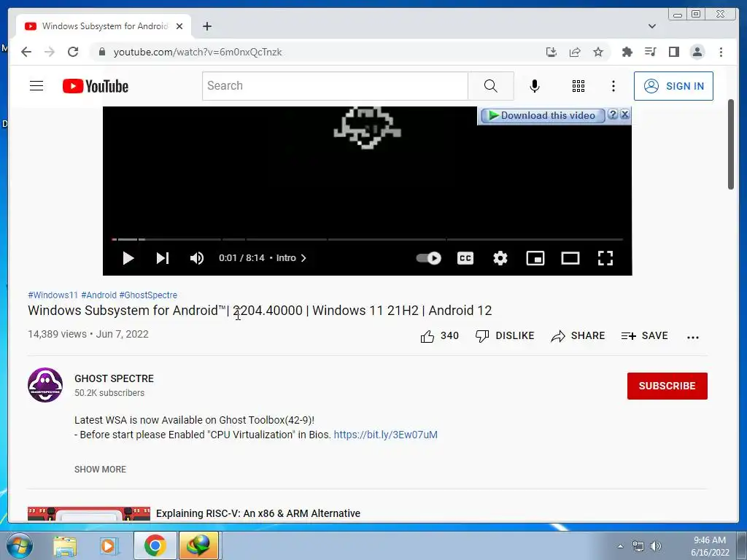Image resolution: width=747 pixels, height=560 pixels.
Task: Toggle theater mode
Action: pos(570,258)
